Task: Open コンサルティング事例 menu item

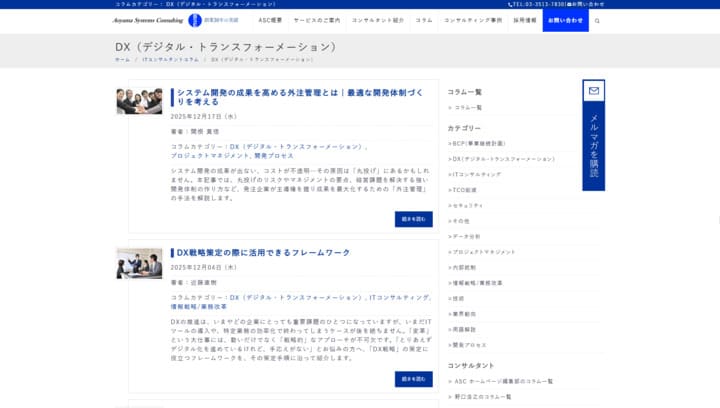Action: tap(473, 20)
